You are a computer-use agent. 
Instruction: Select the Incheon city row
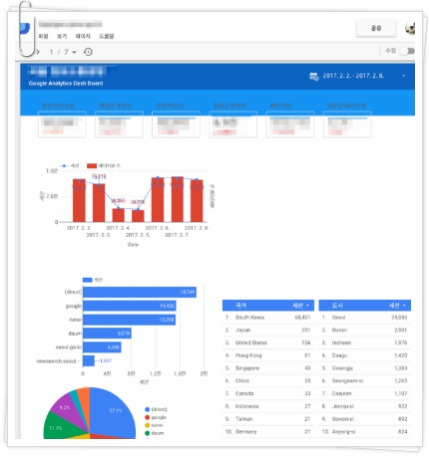(365, 343)
